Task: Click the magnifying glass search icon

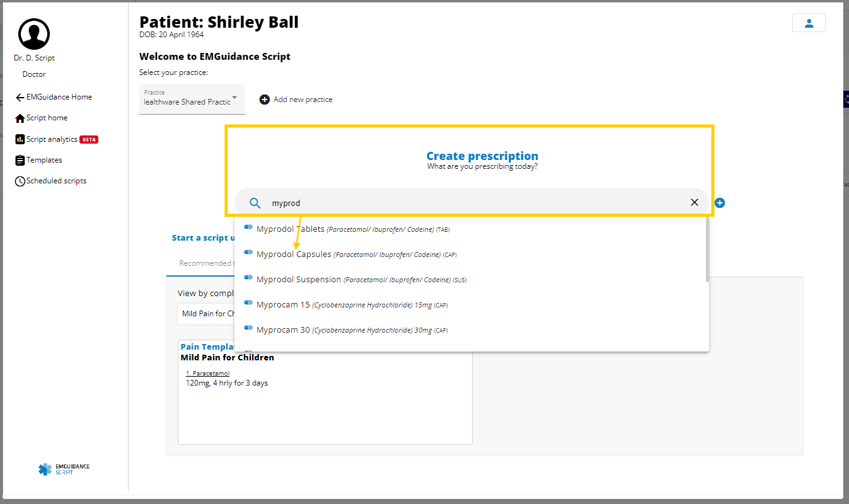Action: pos(255,203)
